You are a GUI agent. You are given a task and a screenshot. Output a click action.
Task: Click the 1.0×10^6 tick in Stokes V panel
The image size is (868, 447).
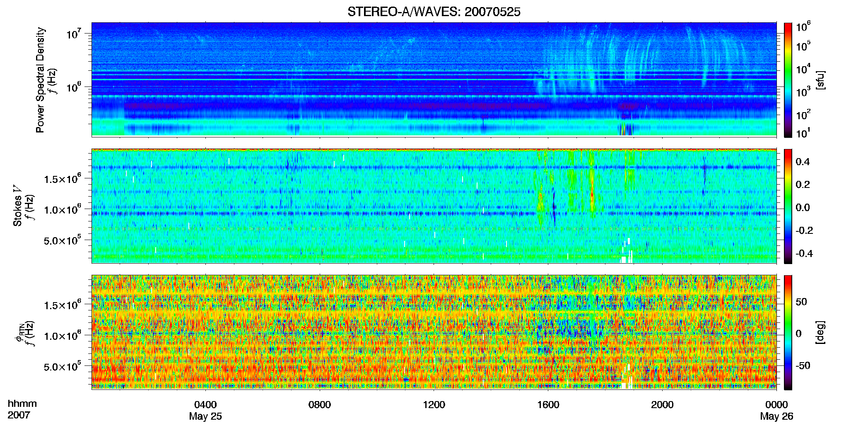(63, 209)
